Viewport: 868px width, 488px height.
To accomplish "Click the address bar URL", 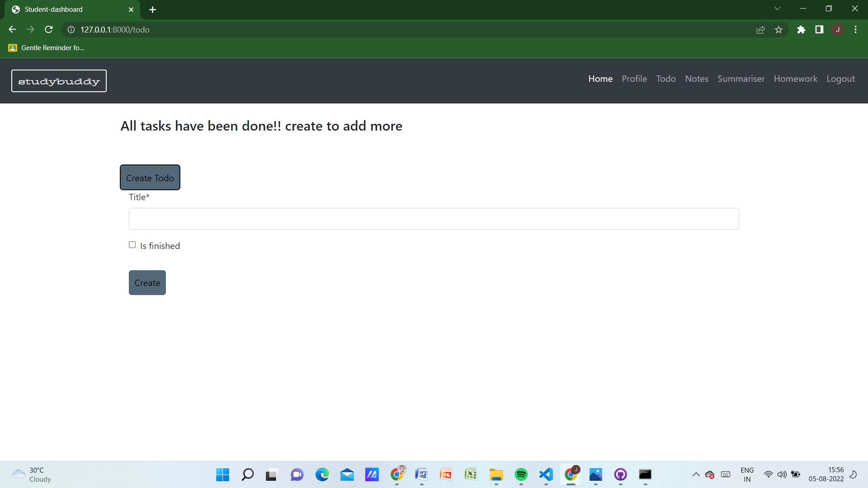I will click(115, 30).
